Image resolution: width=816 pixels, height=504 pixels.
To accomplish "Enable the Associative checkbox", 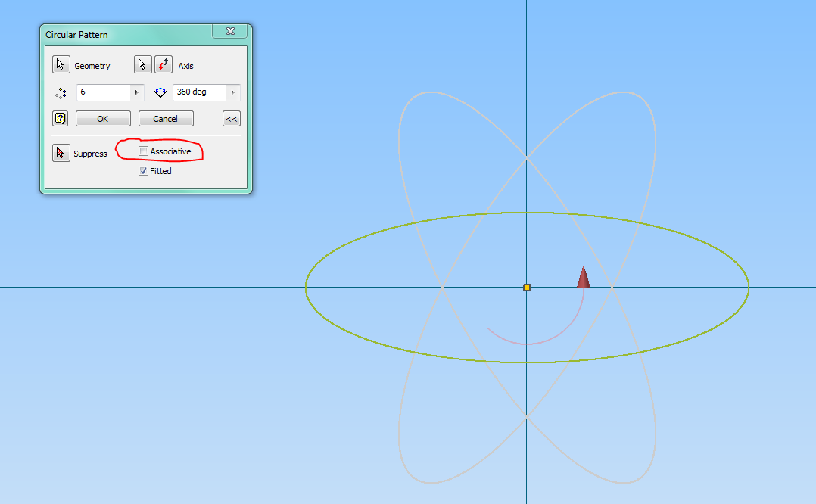I will tap(143, 151).
